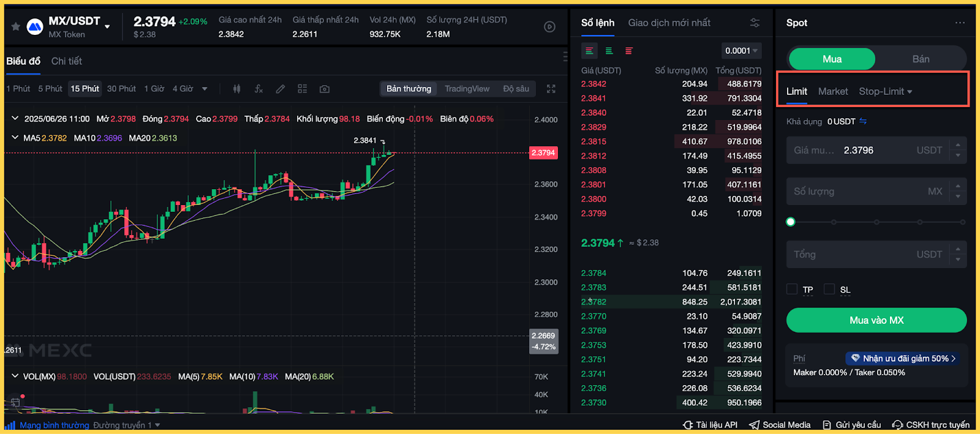Open MX/USDT pair selector dropdown
The width and height of the screenshot is (980, 434).
pos(107,26)
